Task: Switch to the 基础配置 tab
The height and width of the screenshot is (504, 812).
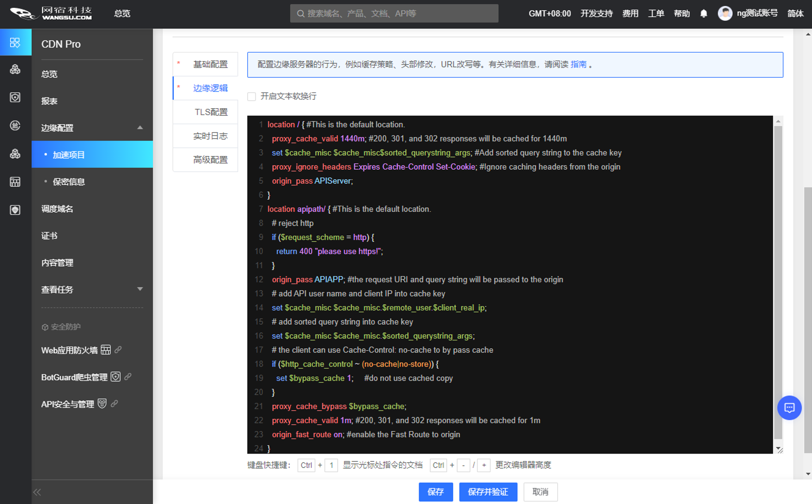Action: pyautogui.click(x=206, y=64)
